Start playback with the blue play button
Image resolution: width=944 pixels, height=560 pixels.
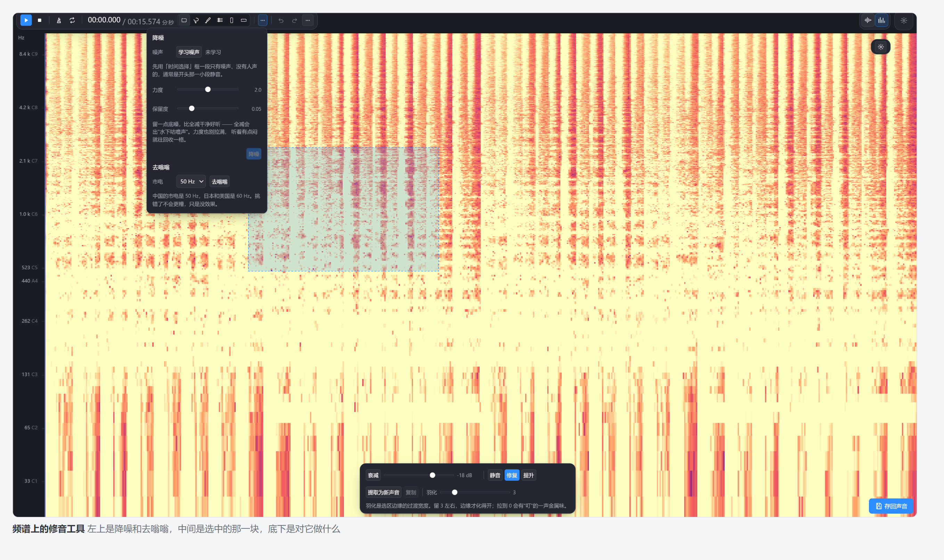[x=26, y=20]
